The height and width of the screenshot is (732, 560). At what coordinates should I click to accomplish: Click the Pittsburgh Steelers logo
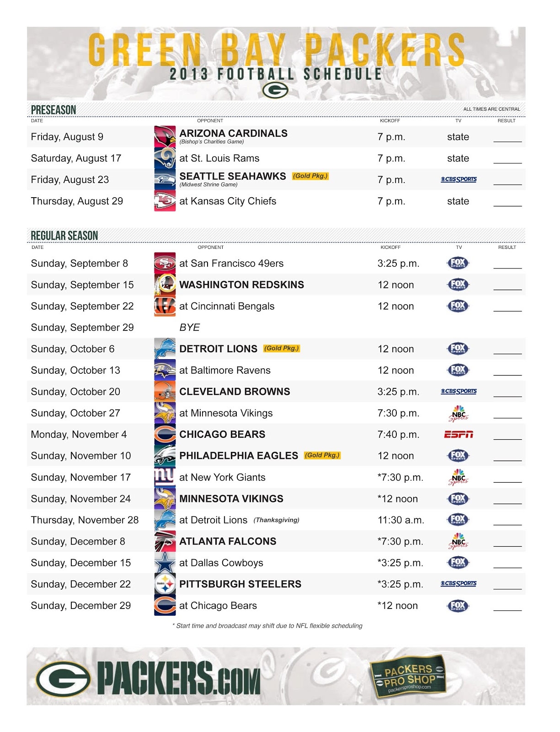165,584
